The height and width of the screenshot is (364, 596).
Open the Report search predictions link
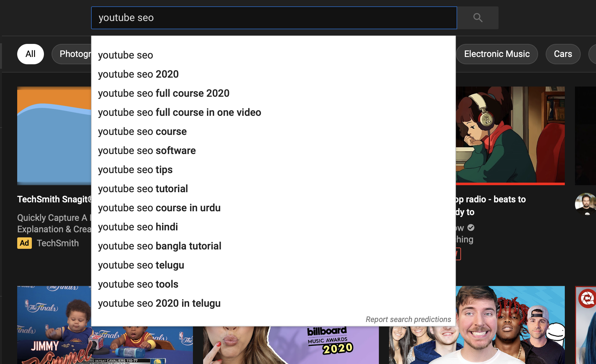pos(408,319)
